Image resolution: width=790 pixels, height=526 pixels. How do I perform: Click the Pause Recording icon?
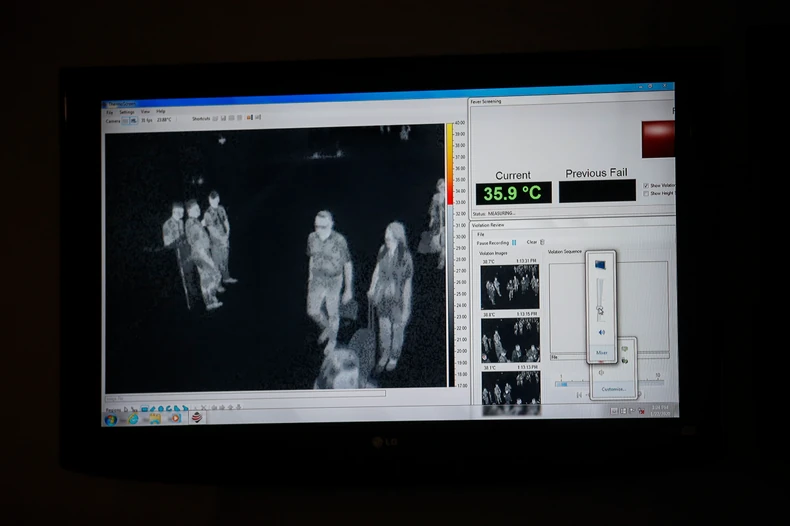[x=514, y=242]
